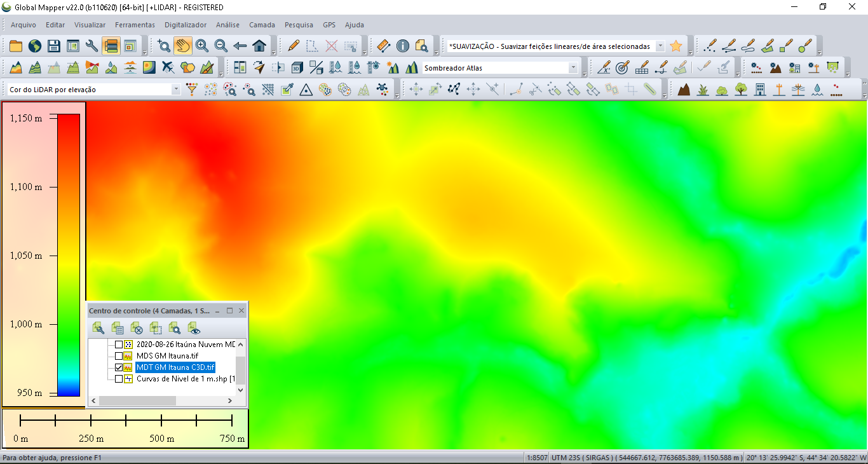Viewport: 868px width, 464px height.
Task: Choose the building classification icon
Action: 760,90
